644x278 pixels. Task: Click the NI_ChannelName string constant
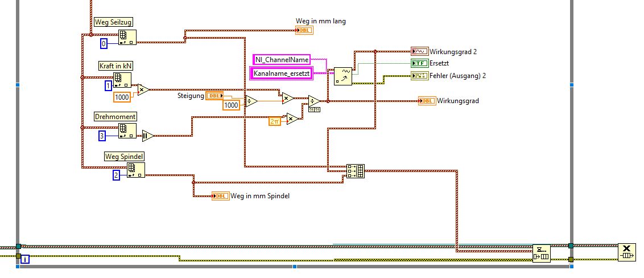(x=282, y=60)
